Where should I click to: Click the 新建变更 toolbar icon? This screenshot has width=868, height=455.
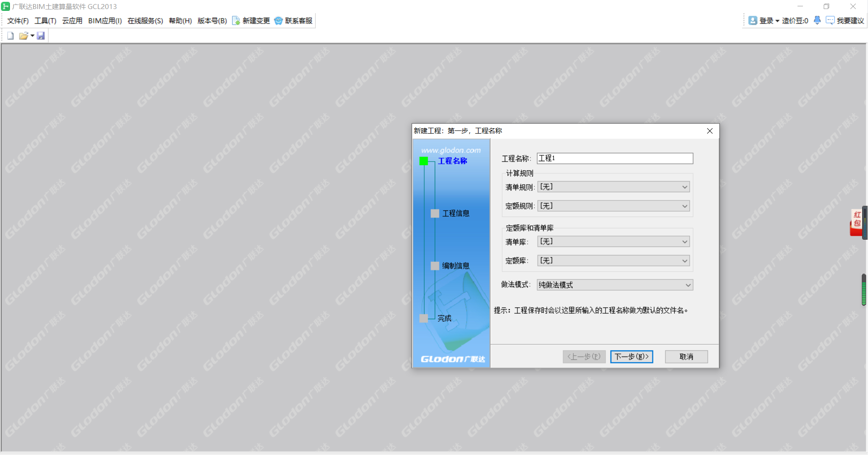[236, 21]
